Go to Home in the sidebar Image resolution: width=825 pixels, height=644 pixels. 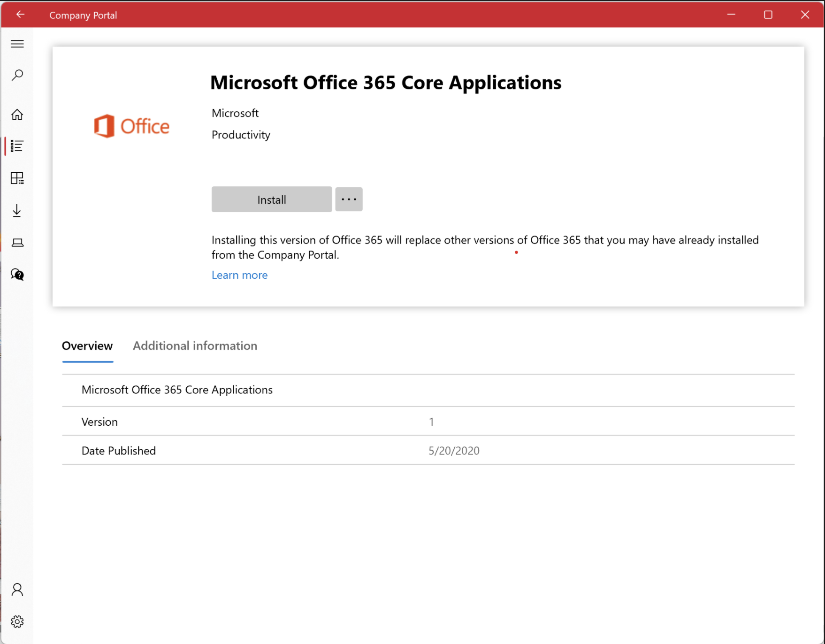(x=17, y=115)
